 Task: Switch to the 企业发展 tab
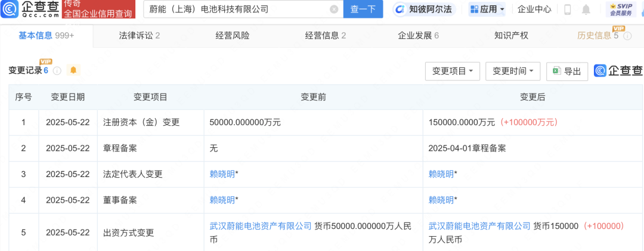pyautogui.click(x=418, y=36)
